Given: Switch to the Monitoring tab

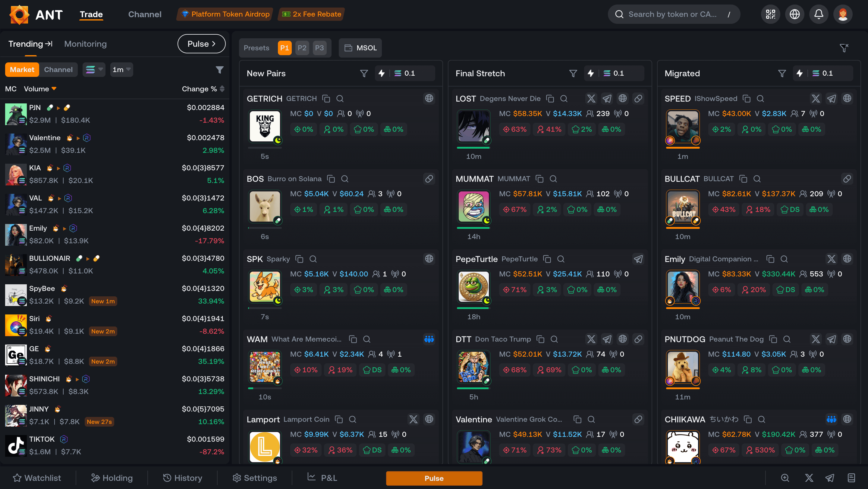Looking at the screenshot, I should pos(85,44).
